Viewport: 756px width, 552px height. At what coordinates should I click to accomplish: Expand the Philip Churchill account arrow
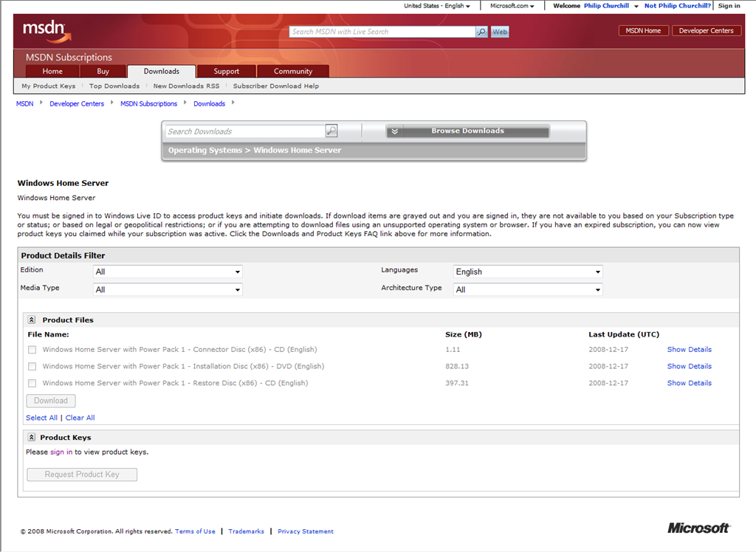[636, 6]
